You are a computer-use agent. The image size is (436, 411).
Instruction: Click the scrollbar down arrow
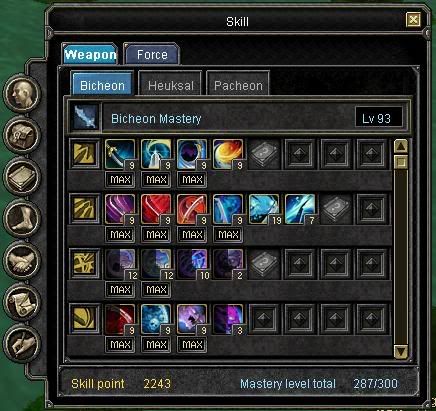pyautogui.click(x=401, y=351)
